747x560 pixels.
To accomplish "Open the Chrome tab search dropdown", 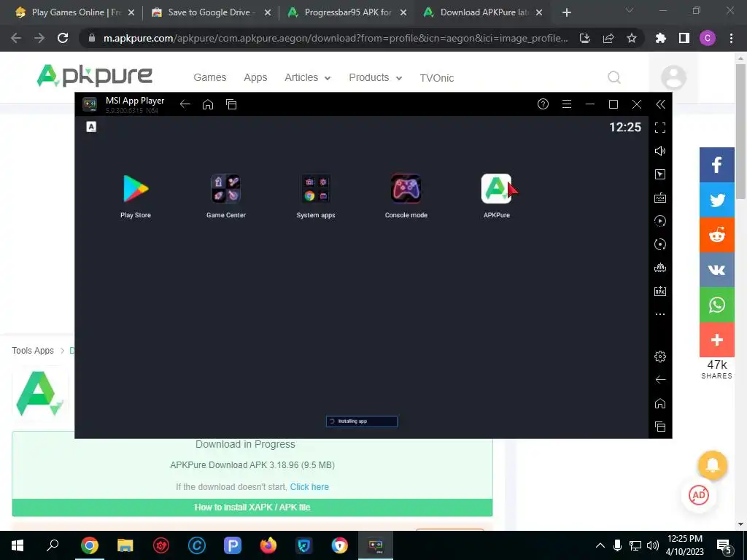I will [630, 10].
